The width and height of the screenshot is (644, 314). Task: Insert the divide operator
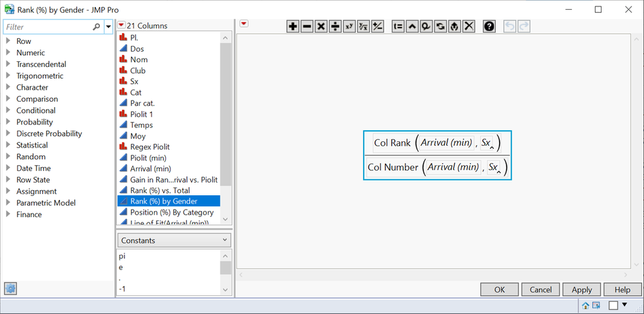tap(335, 26)
